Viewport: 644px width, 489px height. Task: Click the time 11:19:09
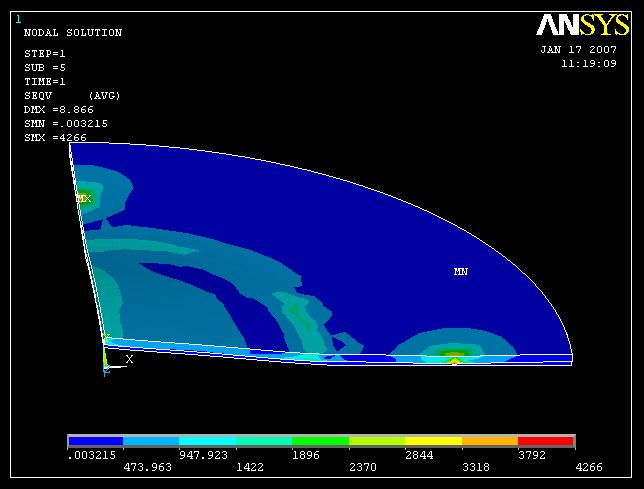(589, 64)
